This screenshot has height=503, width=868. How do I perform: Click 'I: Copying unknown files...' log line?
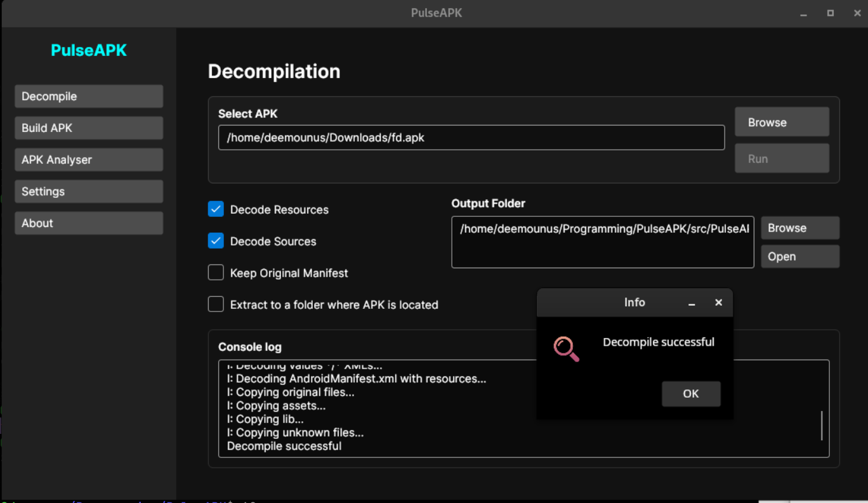295,433
